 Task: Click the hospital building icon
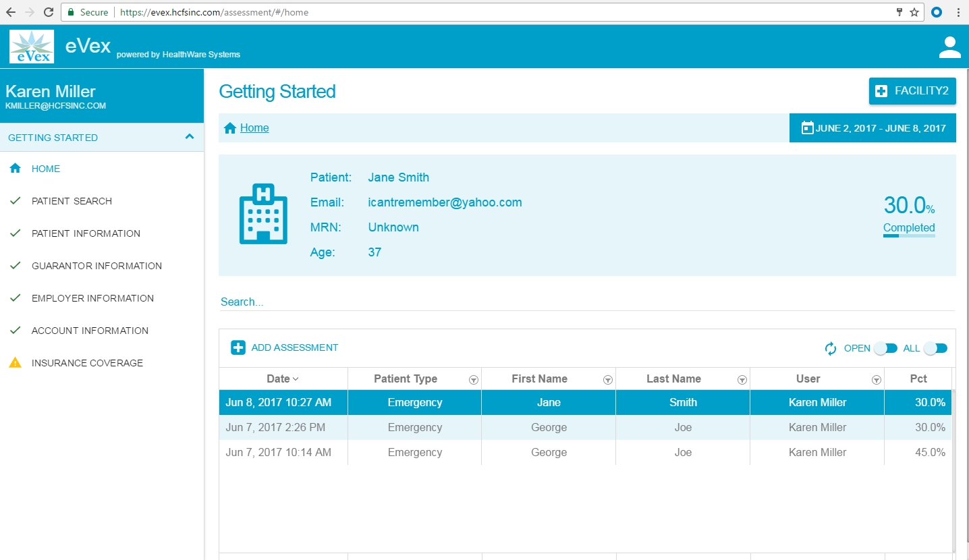[263, 214]
